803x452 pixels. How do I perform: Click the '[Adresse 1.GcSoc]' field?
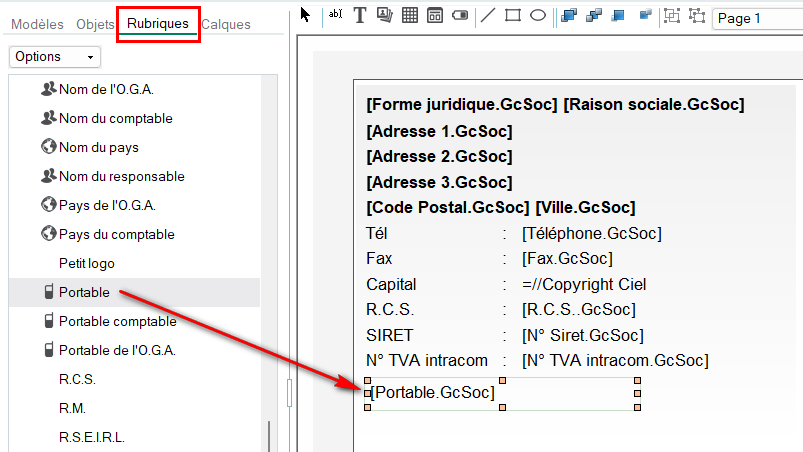point(439,132)
